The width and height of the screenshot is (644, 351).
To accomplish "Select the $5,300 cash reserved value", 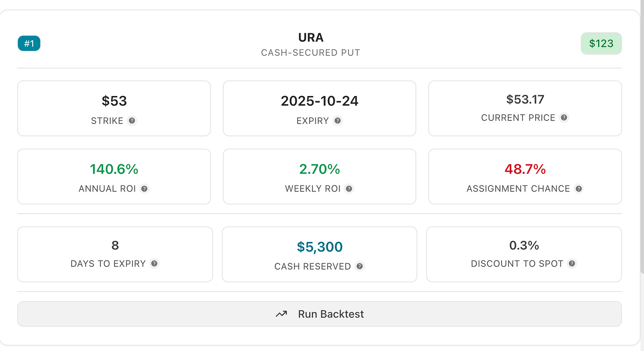I will pos(320,247).
